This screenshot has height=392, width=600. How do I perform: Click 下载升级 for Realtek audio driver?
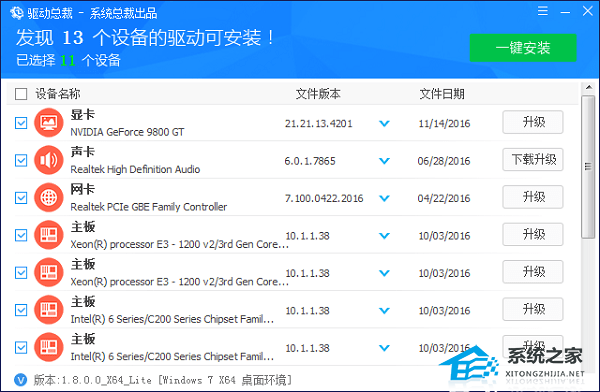[x=533, y=159]
